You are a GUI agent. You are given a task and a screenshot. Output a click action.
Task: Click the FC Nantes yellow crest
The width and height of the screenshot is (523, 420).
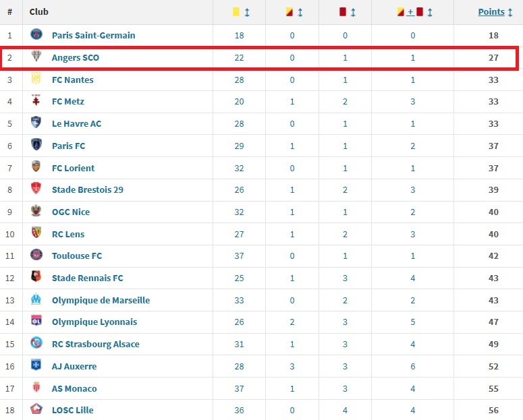(36, 80)
